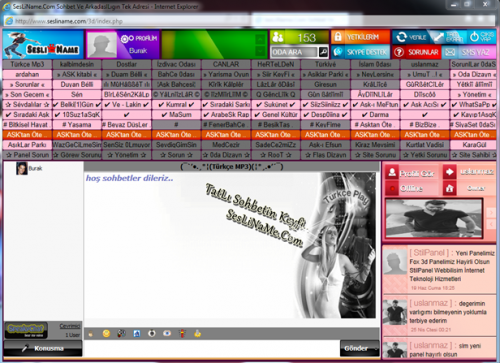Click the magnifier next to ODA ARA
Viewport: 500px width, 363px height.
[x=323, y=52]
